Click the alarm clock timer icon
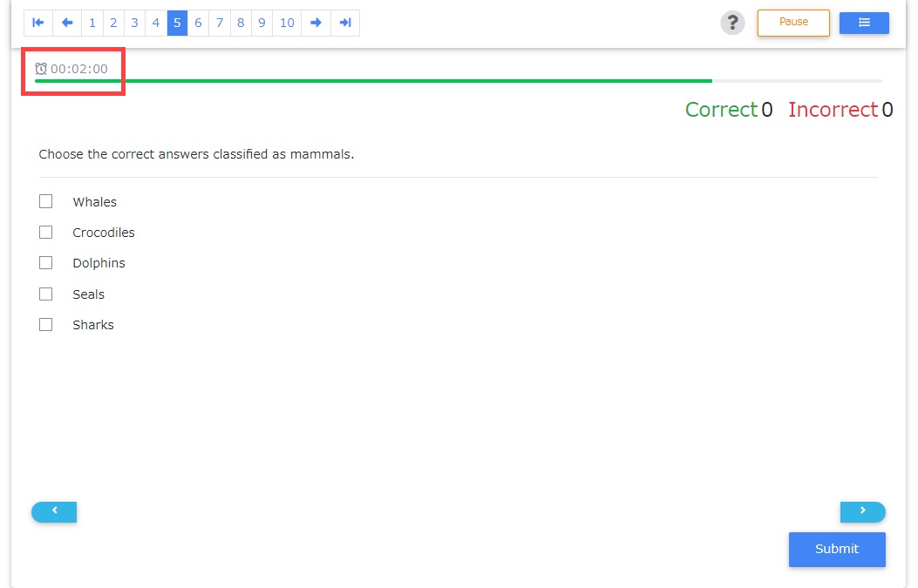The image size is (918, 588). [x=41, y=69]
